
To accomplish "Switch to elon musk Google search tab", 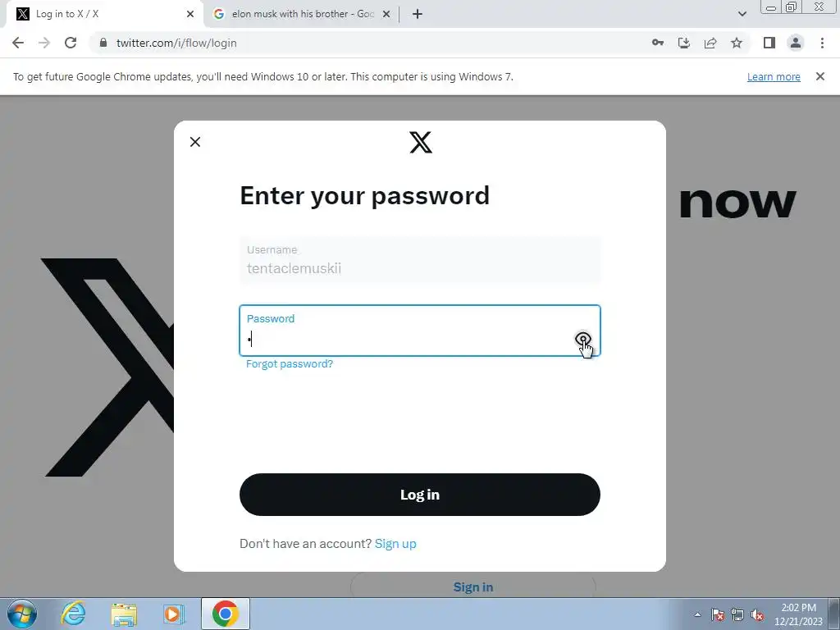I will (x=302, y=14).
